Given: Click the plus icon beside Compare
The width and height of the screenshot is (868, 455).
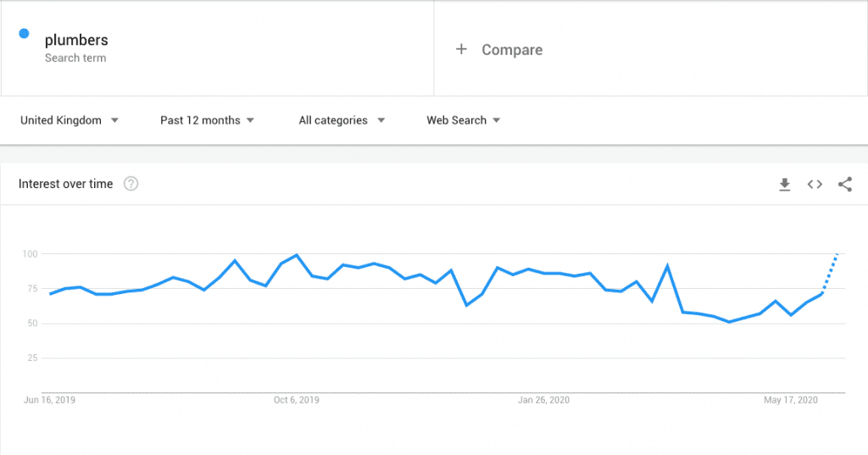Looking at the screenshot, I should tap(461, 49).
